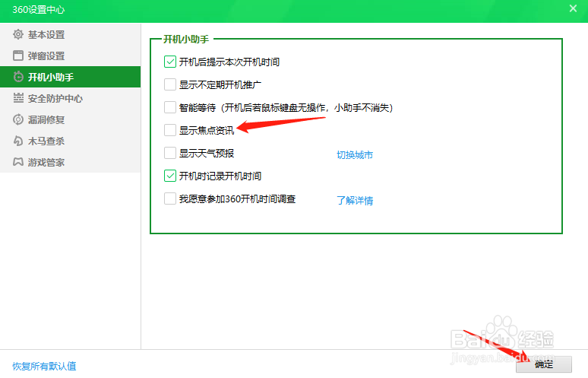Click the trojan scan icon beside 木马查杀
The image size is (588, 378).
pyautogui.click(x=18, y=141)
